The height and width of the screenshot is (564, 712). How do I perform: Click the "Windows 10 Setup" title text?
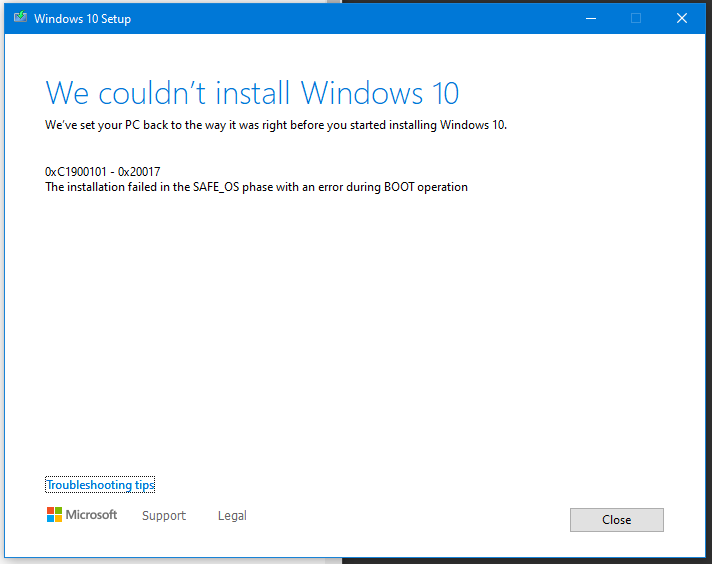(x=82, y=19)
